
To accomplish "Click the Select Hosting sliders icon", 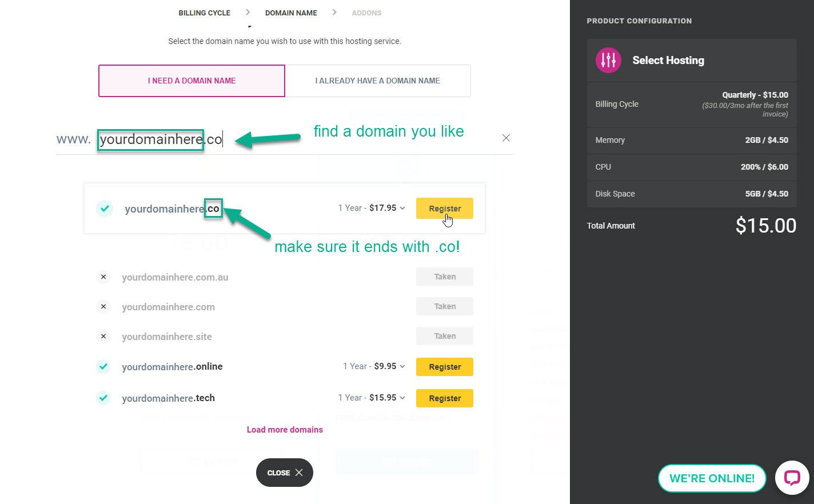I will [x=608, y=60].
